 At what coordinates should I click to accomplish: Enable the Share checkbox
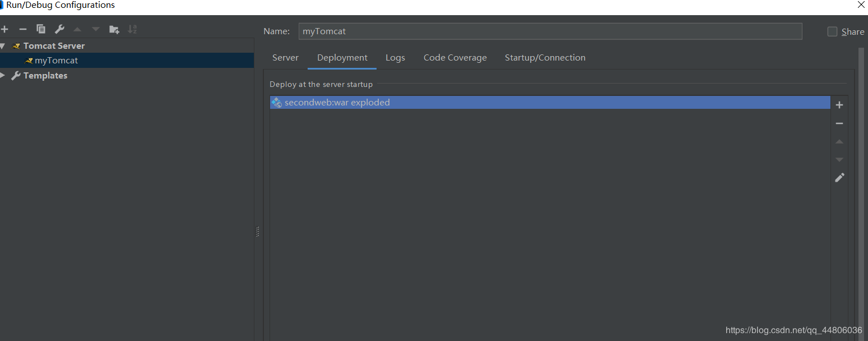coord(832,31)
